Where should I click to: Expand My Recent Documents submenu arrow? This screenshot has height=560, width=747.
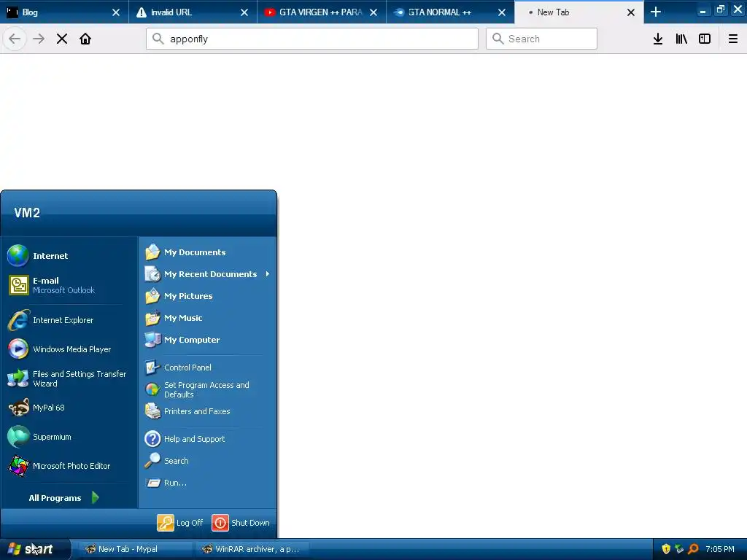(x=268, y=274)
